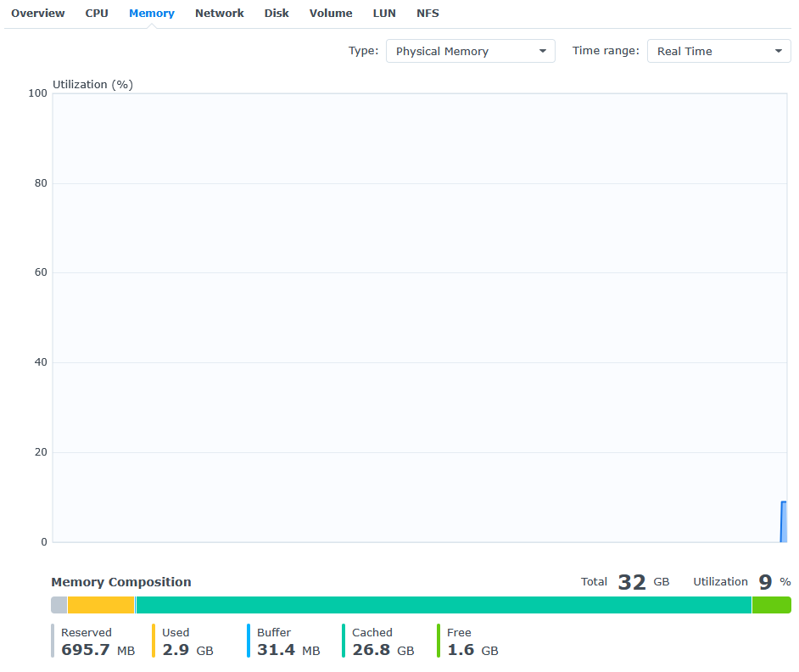
Task: Select the Buffer 31.4 MB legend
Action: (288, 641)
